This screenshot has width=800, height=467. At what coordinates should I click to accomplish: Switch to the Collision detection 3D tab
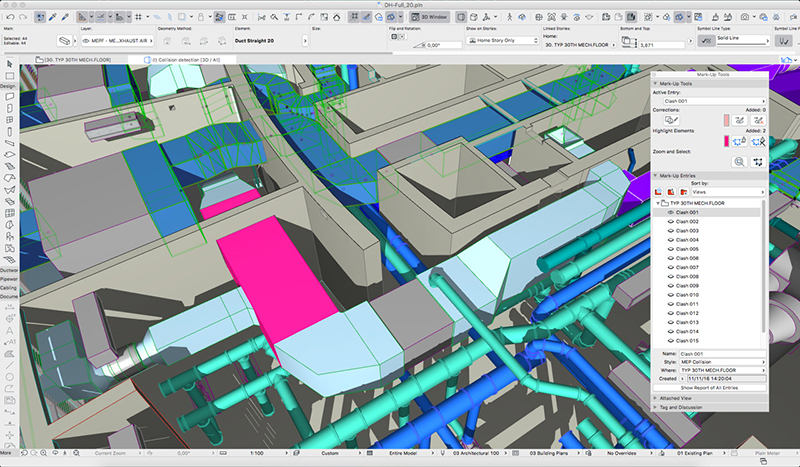184,60
